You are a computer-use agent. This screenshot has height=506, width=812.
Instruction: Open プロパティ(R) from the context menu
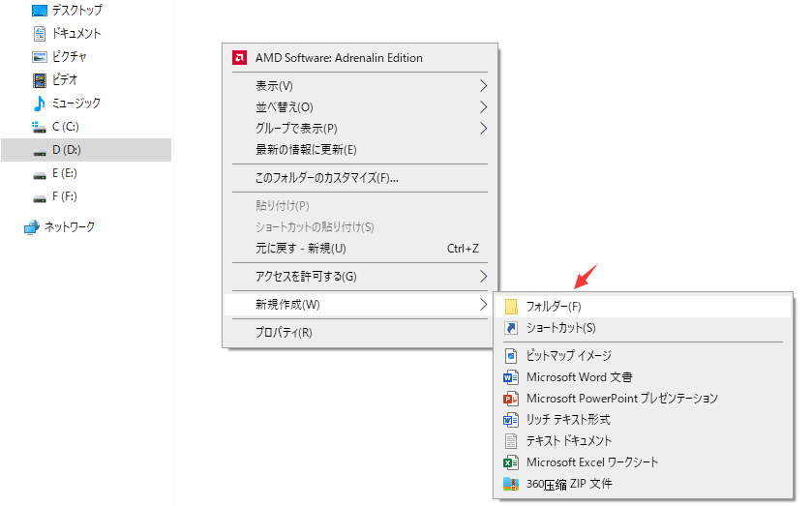pyautogui.click(x=284, y=333)
